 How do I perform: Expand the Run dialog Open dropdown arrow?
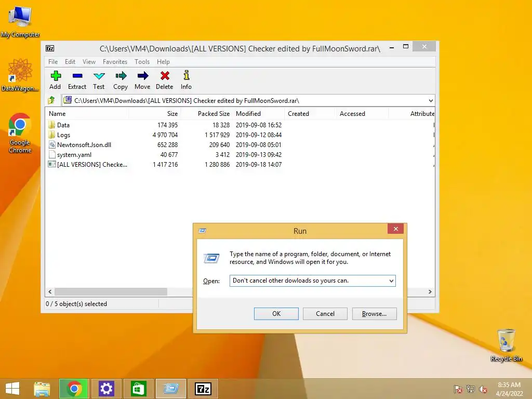click(391, 281)
